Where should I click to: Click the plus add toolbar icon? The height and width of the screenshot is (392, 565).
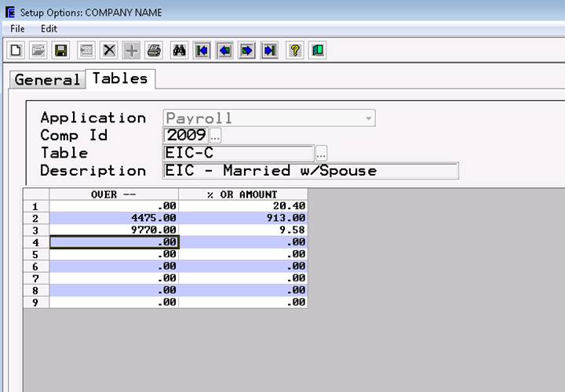[132, 50]
